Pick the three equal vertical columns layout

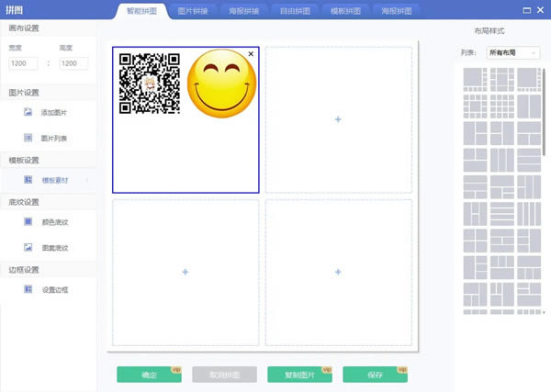point(502,160)
